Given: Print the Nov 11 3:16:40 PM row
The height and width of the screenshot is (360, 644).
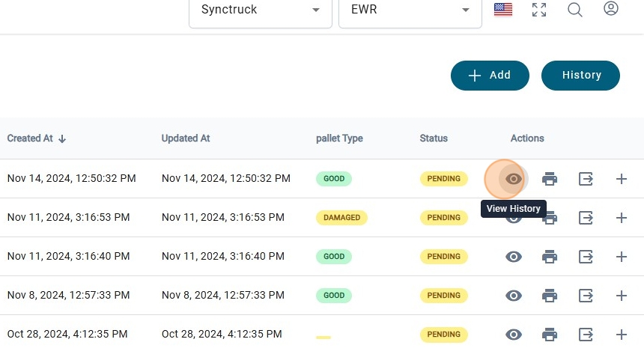Looking at the screenshot, I should pos(550,257).
